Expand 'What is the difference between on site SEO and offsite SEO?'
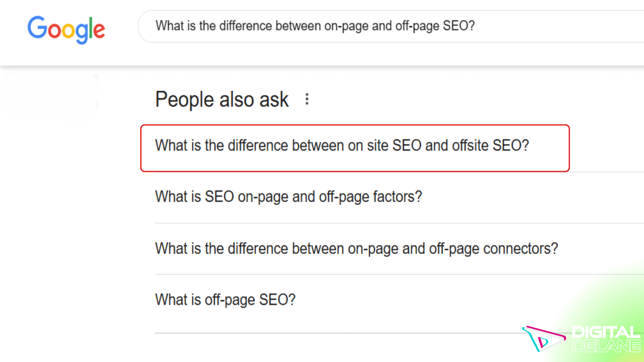Viewport: 644px width, 362px height. coord(341,145)
